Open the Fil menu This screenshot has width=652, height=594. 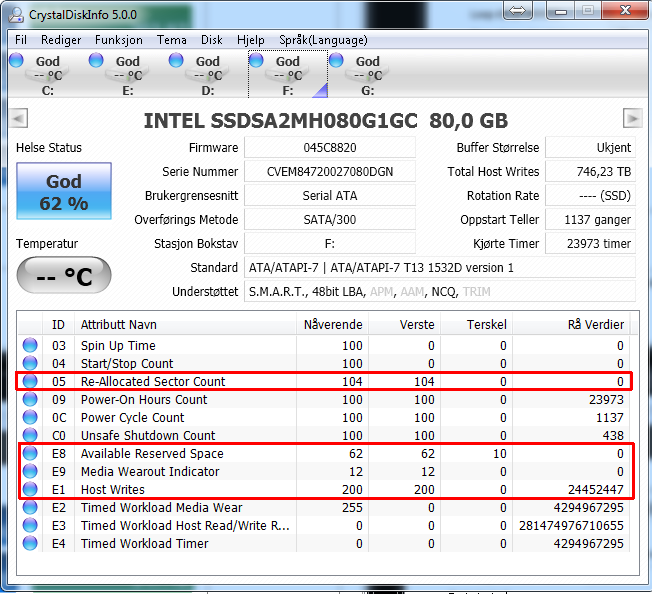tap(21, 40)
